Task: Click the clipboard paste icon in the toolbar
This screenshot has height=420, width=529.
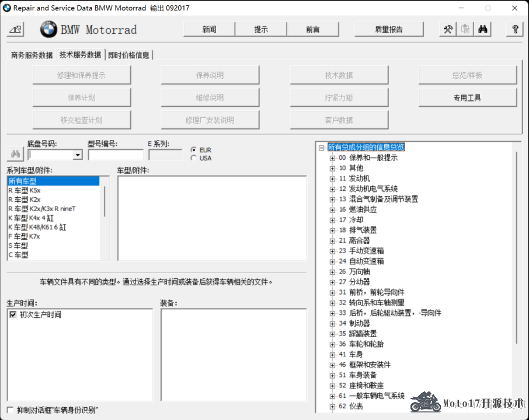Action: 465,29
